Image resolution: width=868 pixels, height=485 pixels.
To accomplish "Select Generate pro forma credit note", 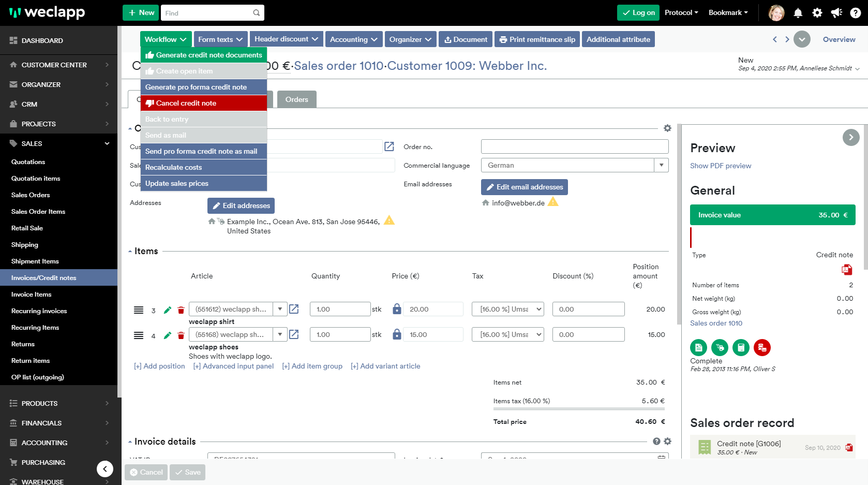I will click(204, 87).
